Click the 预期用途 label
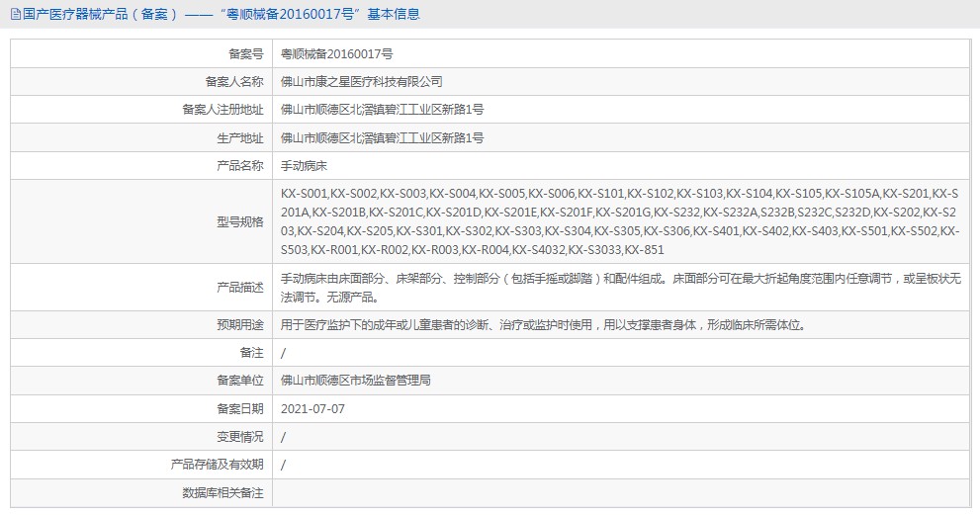980x515 pixels. pyautogui.click(x=240, y=325)
